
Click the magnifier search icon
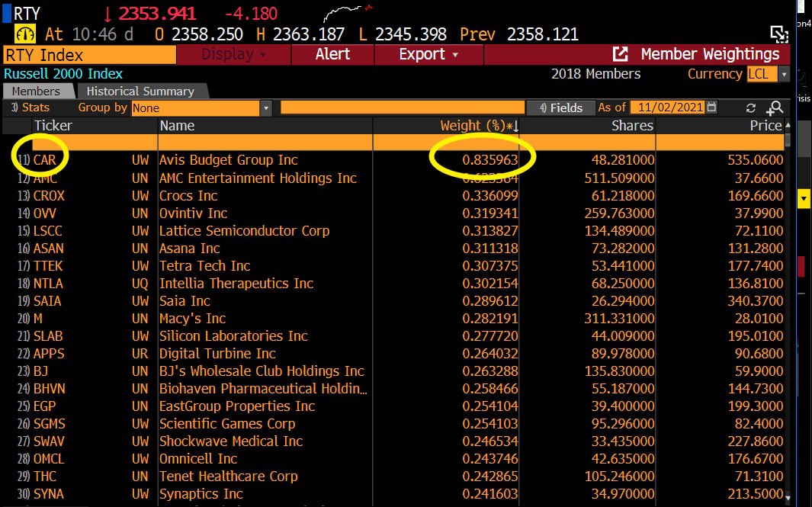tap(775, 107)
